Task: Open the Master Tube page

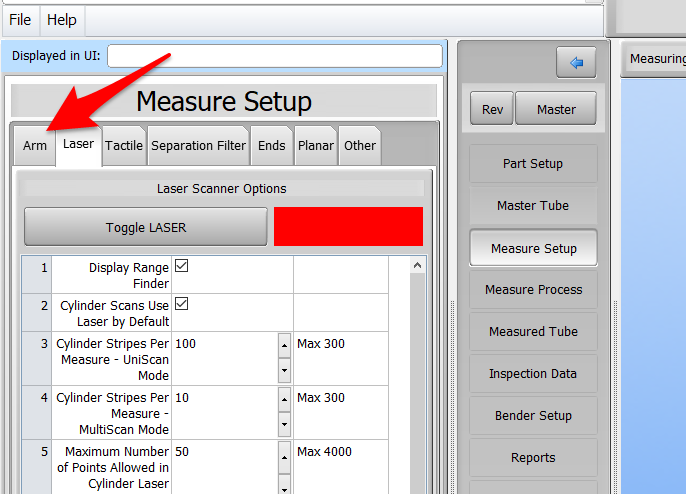Action: pos(533,206)
